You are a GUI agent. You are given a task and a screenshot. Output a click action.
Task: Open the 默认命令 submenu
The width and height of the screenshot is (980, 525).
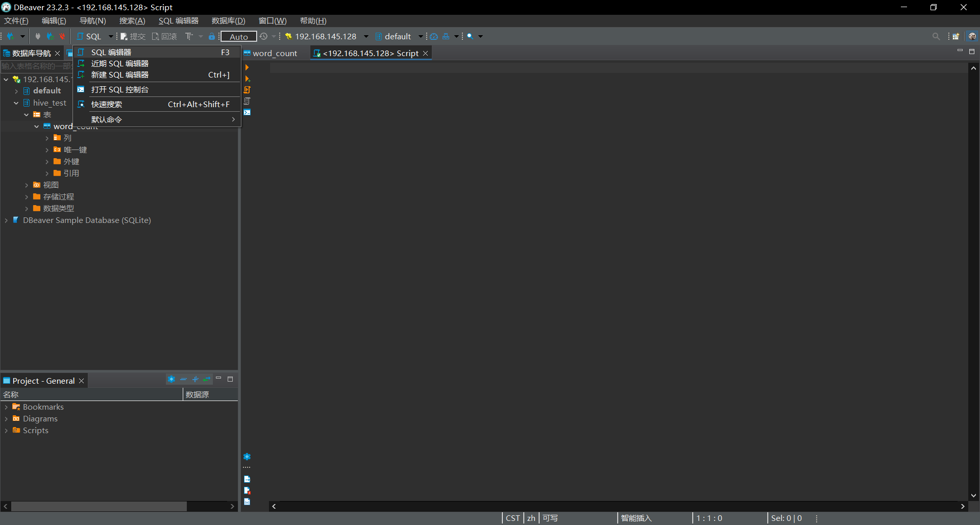pos(157,119)
